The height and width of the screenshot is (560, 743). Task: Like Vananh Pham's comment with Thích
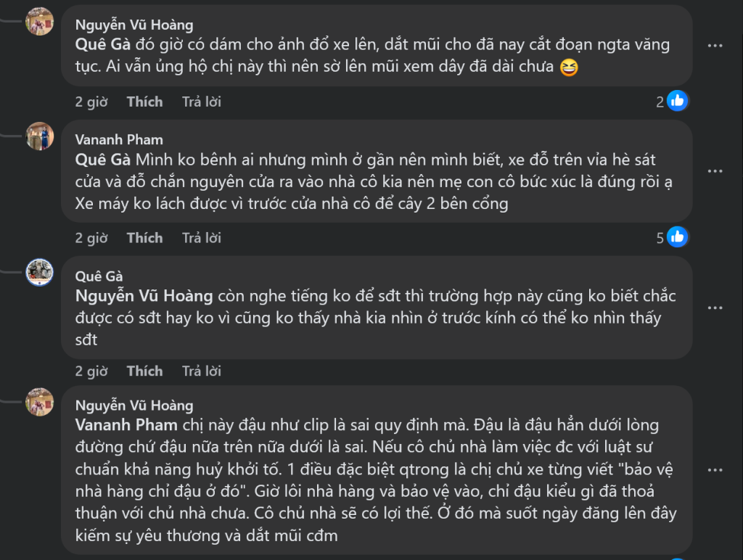(144, 238)
